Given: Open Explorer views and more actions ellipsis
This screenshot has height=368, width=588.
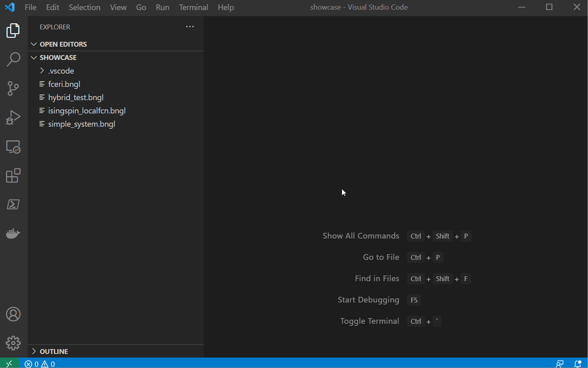Looking at the screenshot, I should pyautogui.click(x=190, y=27).
